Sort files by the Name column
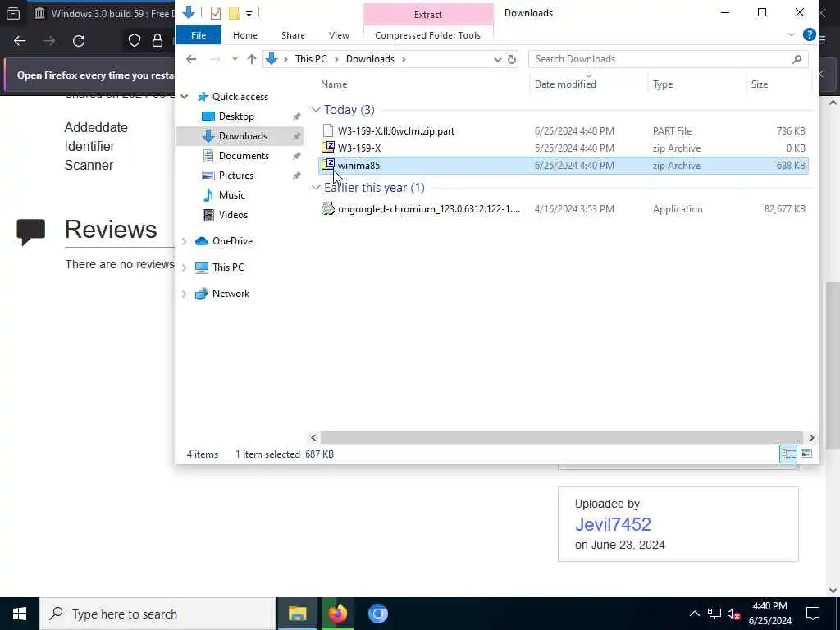The image size is (840, 630). (334, 84)
